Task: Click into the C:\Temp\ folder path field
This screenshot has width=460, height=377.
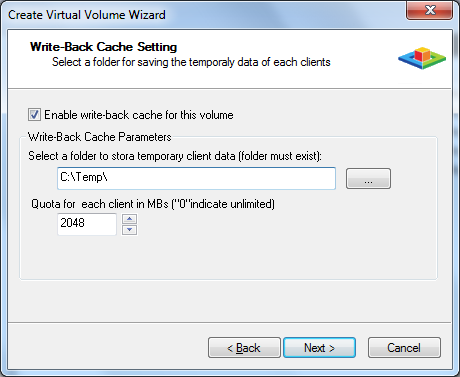Action: [x=196, y=178]
